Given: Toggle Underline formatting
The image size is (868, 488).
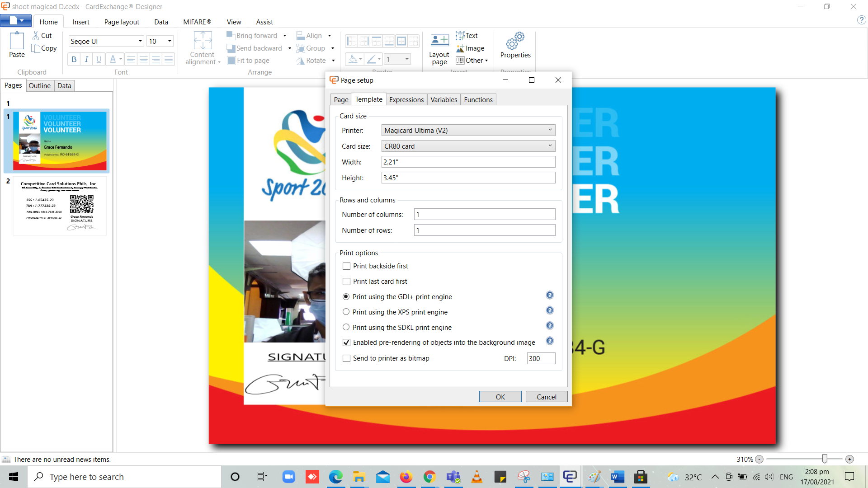Looking at the screenshot, I should [x=99, y=59].
